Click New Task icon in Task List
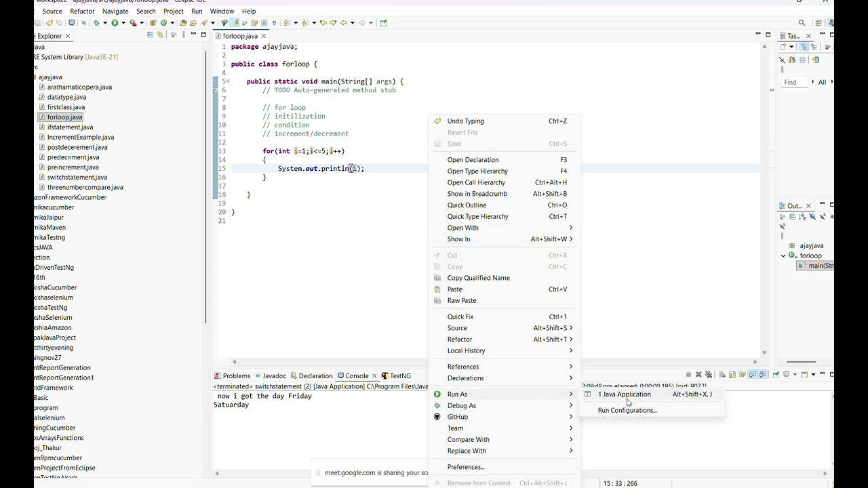The image size is (868, 488). (x=783, y=47)
